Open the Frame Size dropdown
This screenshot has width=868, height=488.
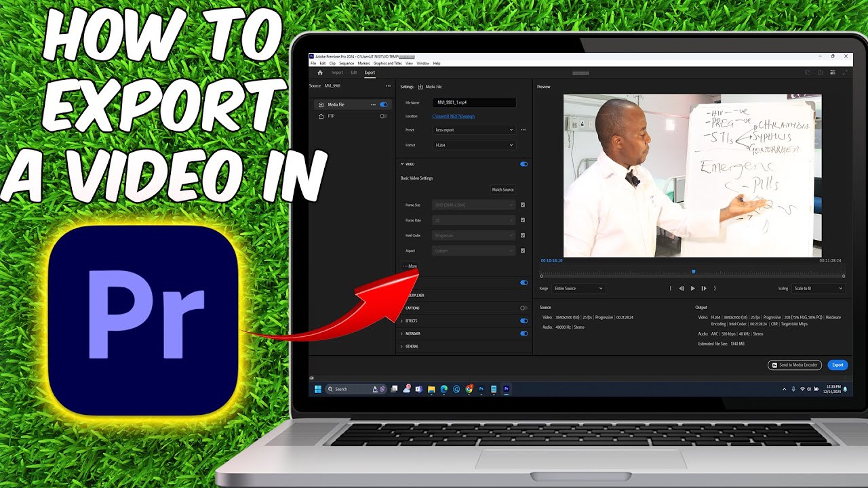(x=474, y=205)
